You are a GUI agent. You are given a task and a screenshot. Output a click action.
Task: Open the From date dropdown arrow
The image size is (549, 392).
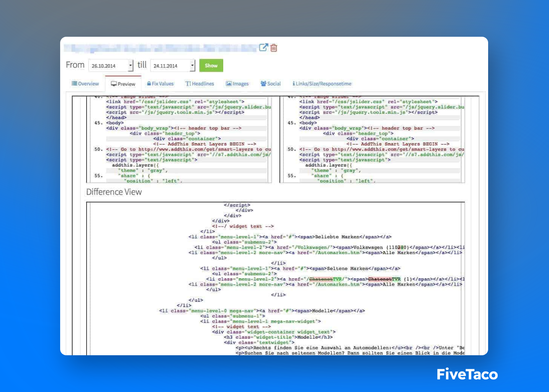coord(131,65)
